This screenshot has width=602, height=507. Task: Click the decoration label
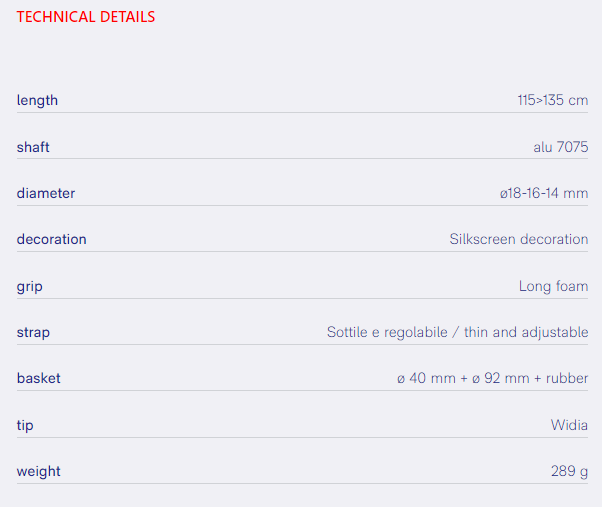[51, 239]
